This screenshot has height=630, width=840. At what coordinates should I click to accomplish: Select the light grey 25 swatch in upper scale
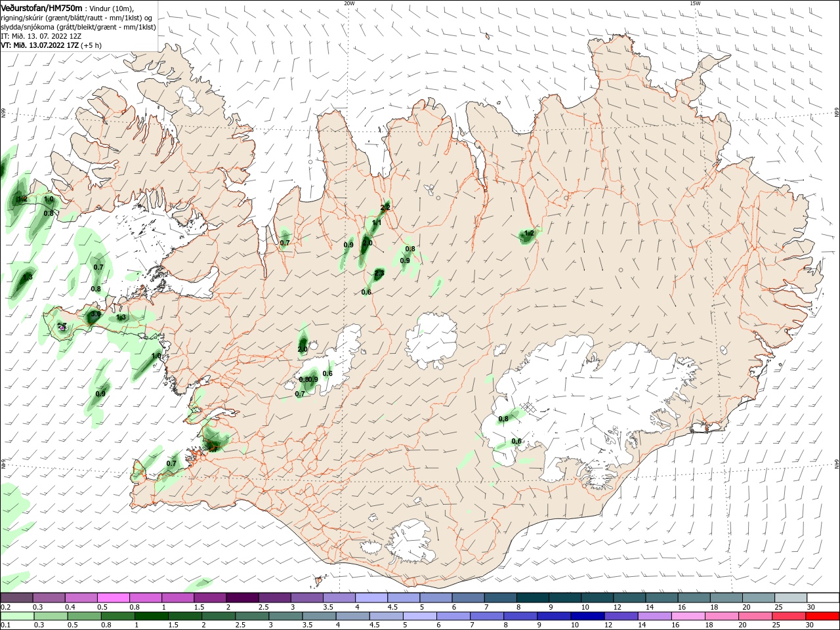791,598
